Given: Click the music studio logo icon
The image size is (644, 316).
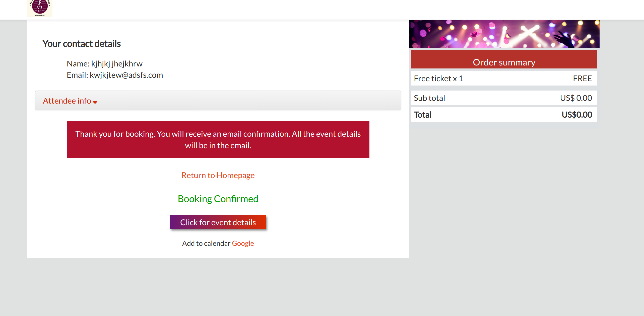Looking at the screenshot, I should pyautogui.click(x=40, y=8).
